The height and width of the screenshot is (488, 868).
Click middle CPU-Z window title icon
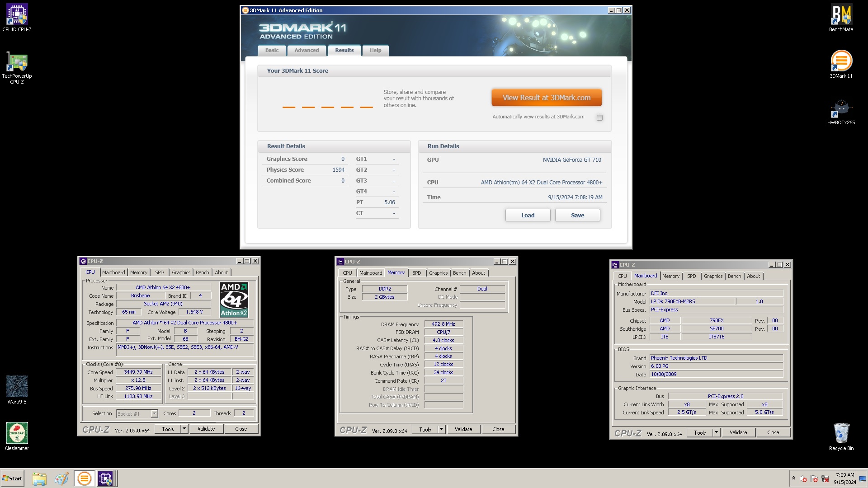pyautogui.click(x=340, y=262)
